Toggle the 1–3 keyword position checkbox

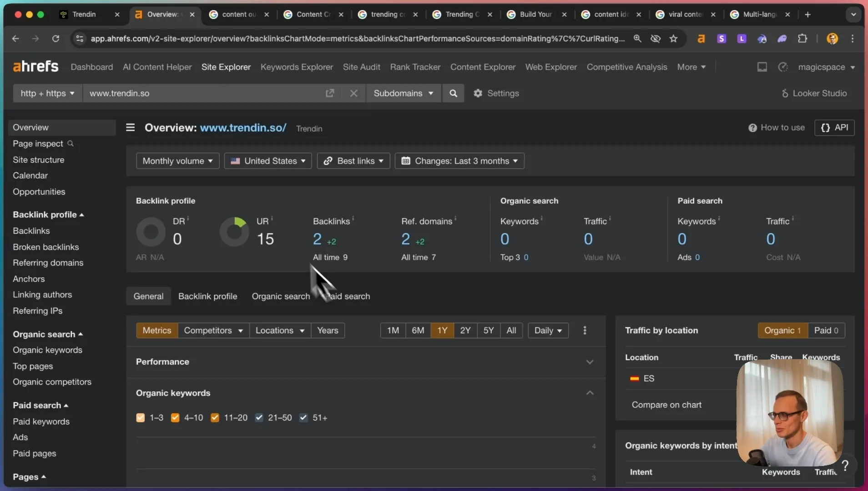pos(140,417)
